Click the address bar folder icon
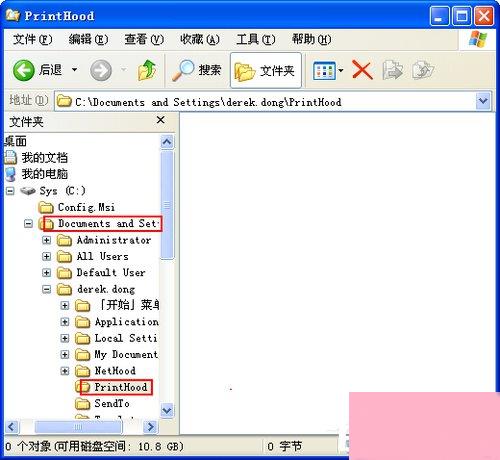The image size is (500, 460). pos(64,101)
